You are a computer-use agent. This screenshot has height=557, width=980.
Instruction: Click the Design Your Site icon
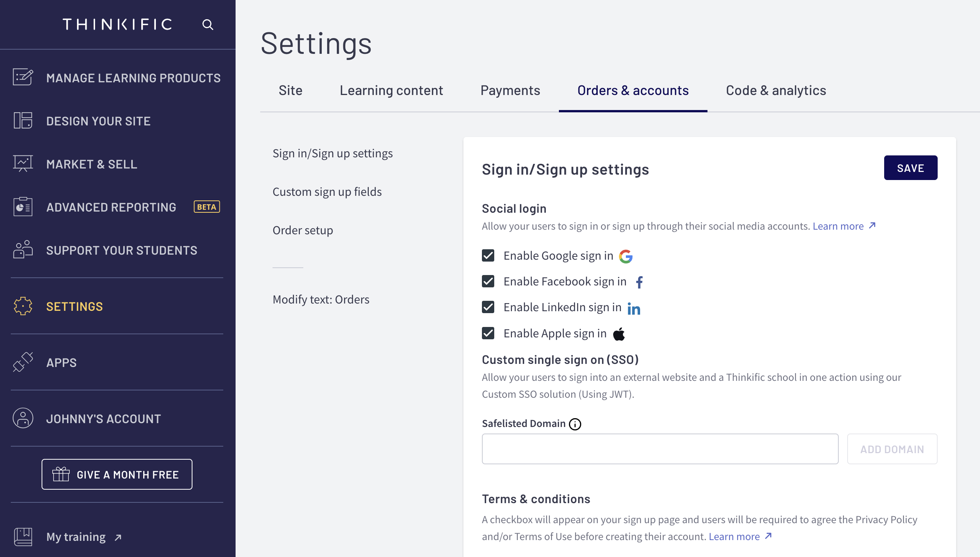[x=23, y=121]
